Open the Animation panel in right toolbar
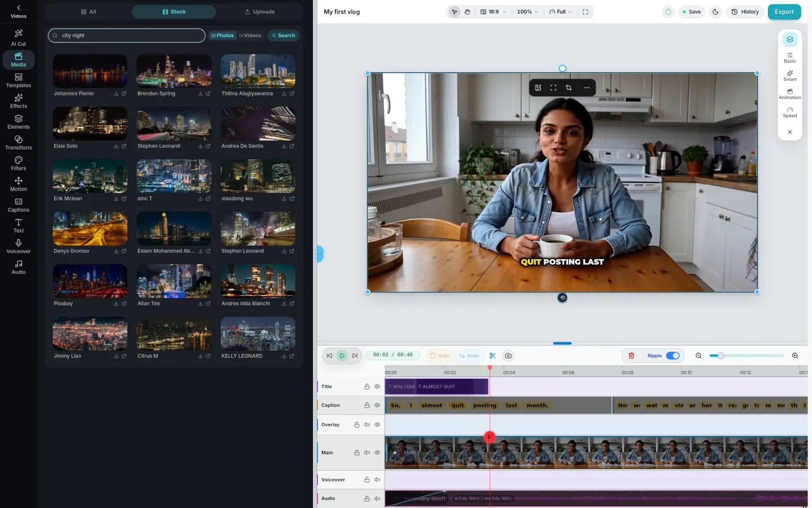The height and width of the screenshot is (508, 812). 790,94
